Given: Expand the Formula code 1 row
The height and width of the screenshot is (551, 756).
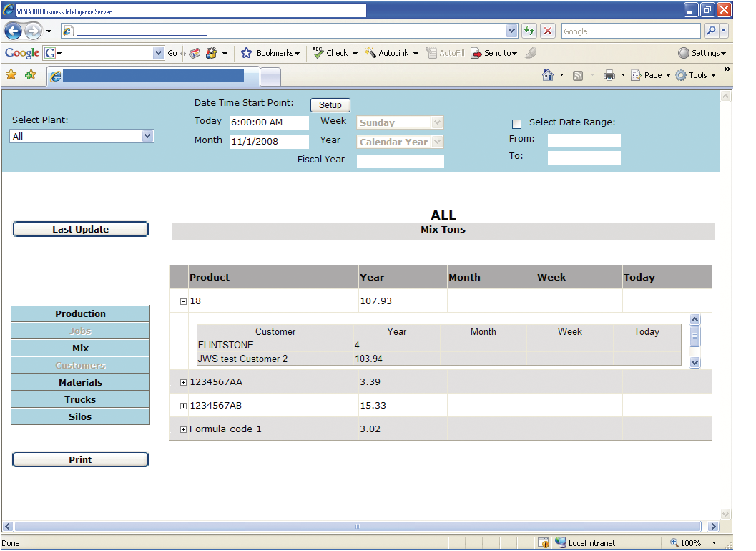Looking at the screenshot, I should click(x=183, y=429).
